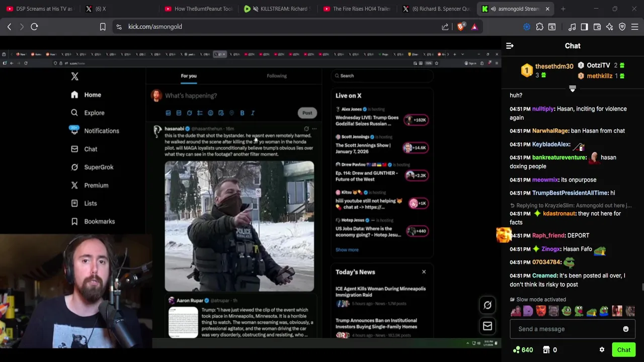
Task: Reload the kick.com page
Action: pos(34,27)
